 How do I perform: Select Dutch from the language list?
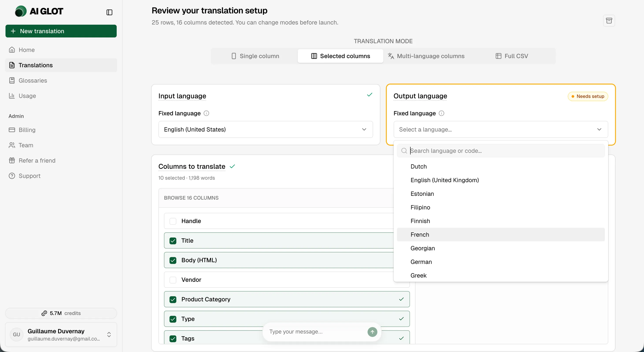[501, 166]
